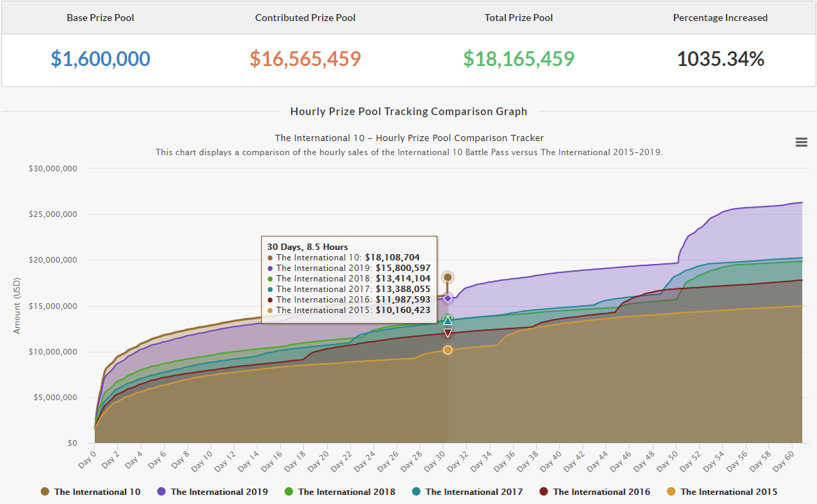Image resolution: width=817 pixels, height=504 pixels.
Task: Click the orange circle 2015 data marker
Action: (x=448, y=350)
